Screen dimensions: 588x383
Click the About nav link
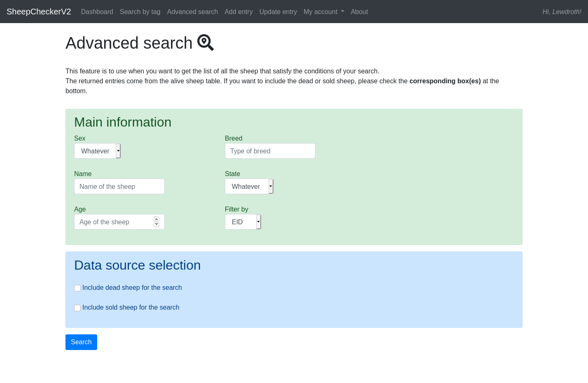359,12
